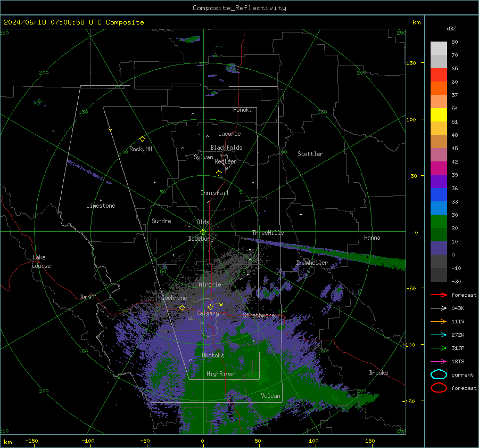Click the Okotoks city label
The height and width of the screenshot is (448, 479).
click(213, 355)
